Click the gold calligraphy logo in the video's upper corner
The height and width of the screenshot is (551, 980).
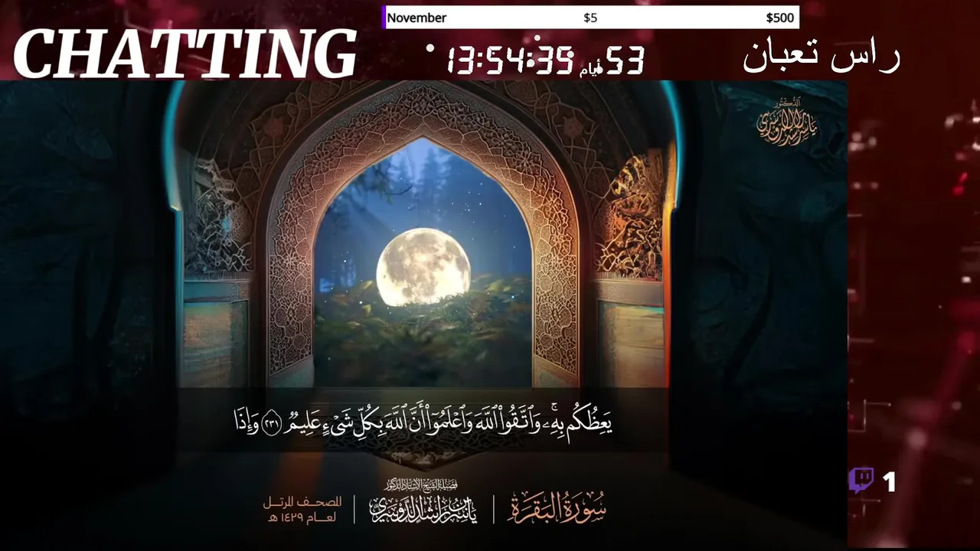click(x=786, y=122)
